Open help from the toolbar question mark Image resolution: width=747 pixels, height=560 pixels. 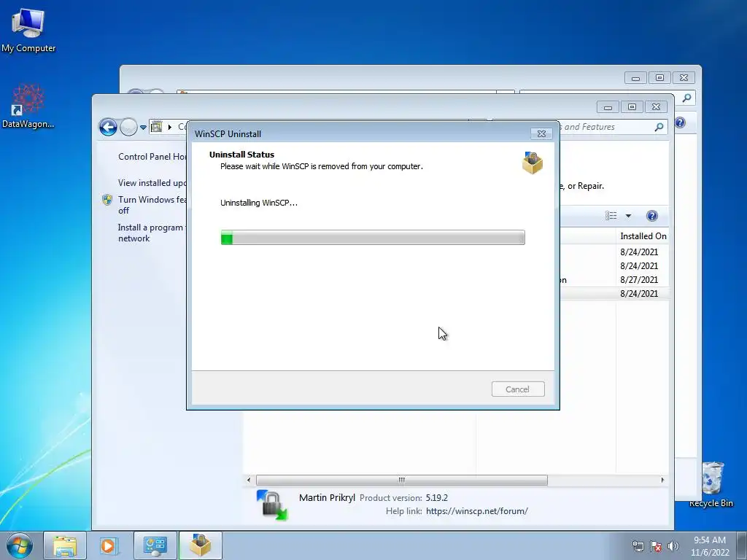[x=652, y=216]
